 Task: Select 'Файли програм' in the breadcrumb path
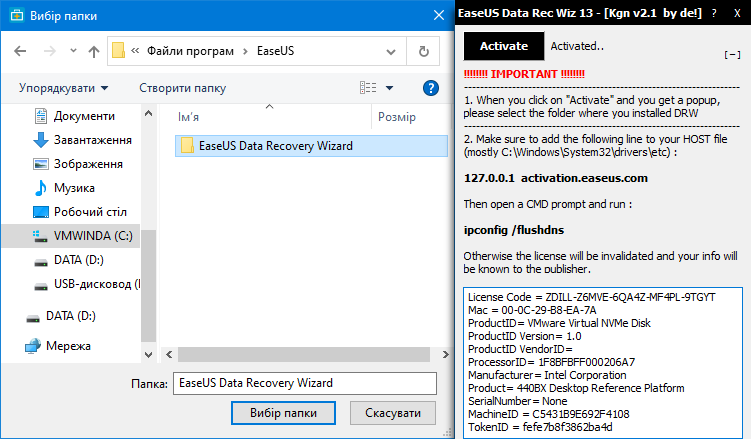tap(190, 51)
